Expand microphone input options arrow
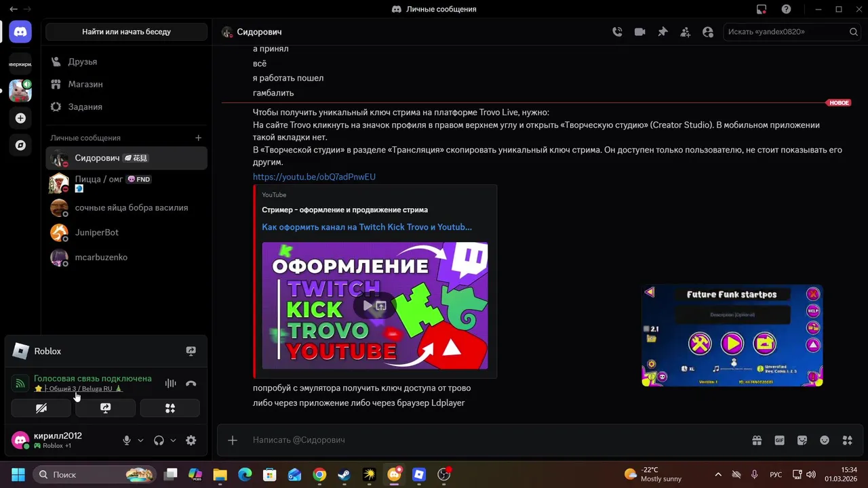 coord(140,441)
